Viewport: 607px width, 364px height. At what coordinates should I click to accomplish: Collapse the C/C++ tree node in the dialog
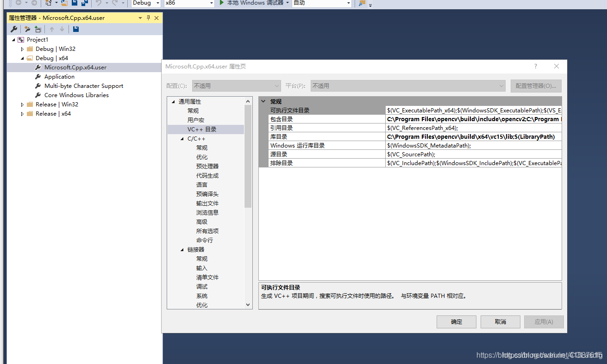pos(182,139)
